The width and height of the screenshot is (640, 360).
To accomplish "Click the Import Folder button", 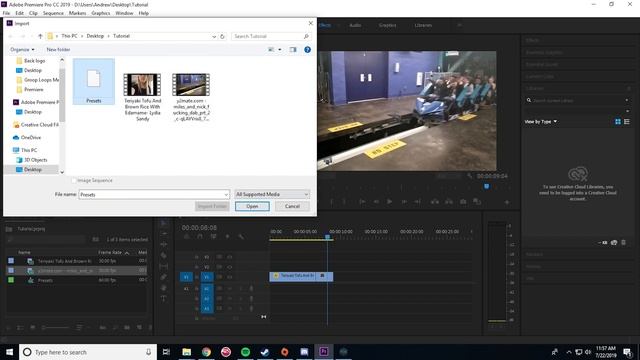I will click(212, 207).
